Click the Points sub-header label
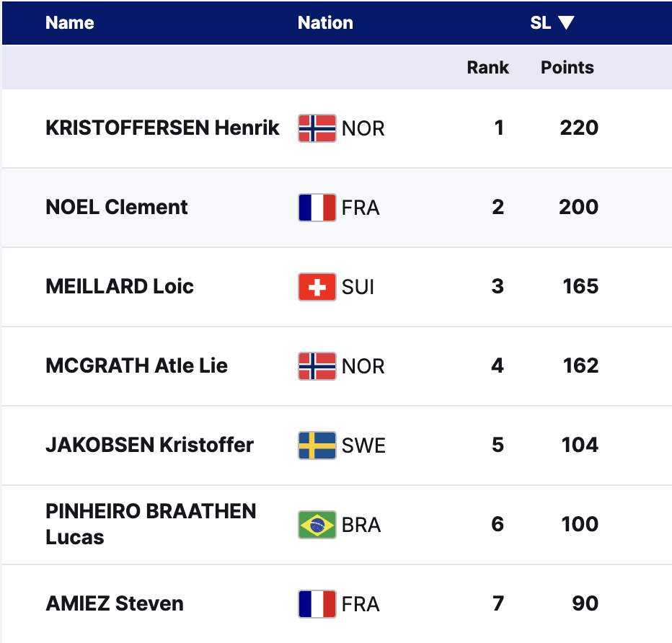The image size is (672, 643). pyautogui.click(x=567, y=68)
